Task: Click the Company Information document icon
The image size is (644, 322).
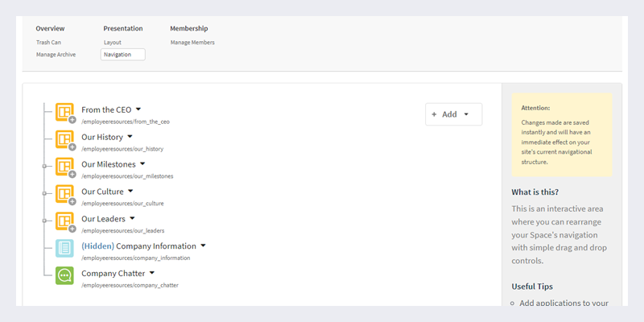Action: point(64,249)
